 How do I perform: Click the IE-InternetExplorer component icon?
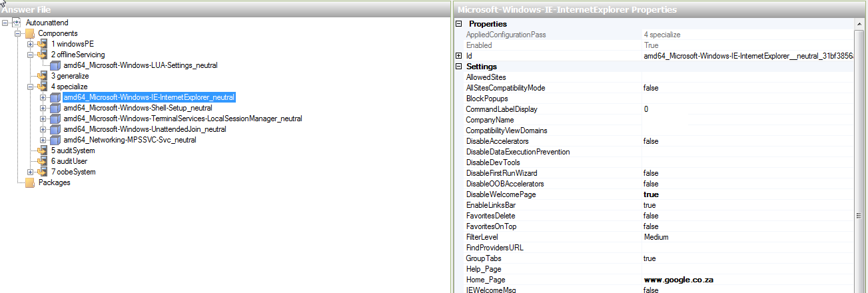coord(55,97)
